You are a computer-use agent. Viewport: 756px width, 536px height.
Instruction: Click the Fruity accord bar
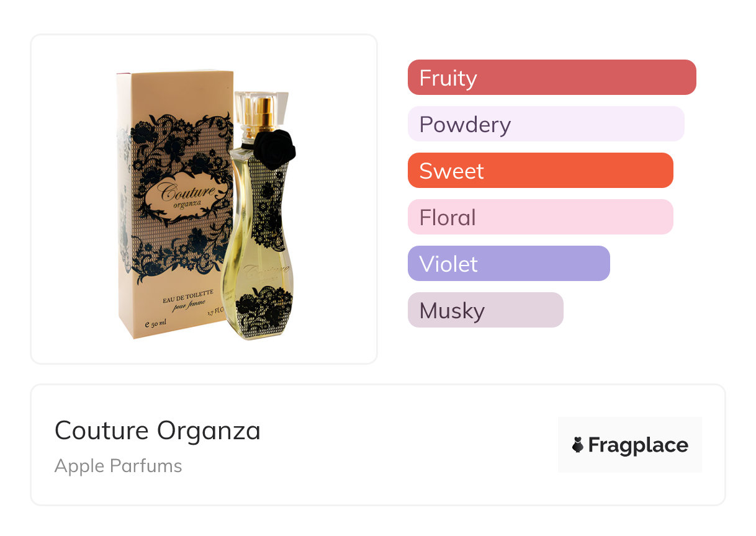pos(551,78)
